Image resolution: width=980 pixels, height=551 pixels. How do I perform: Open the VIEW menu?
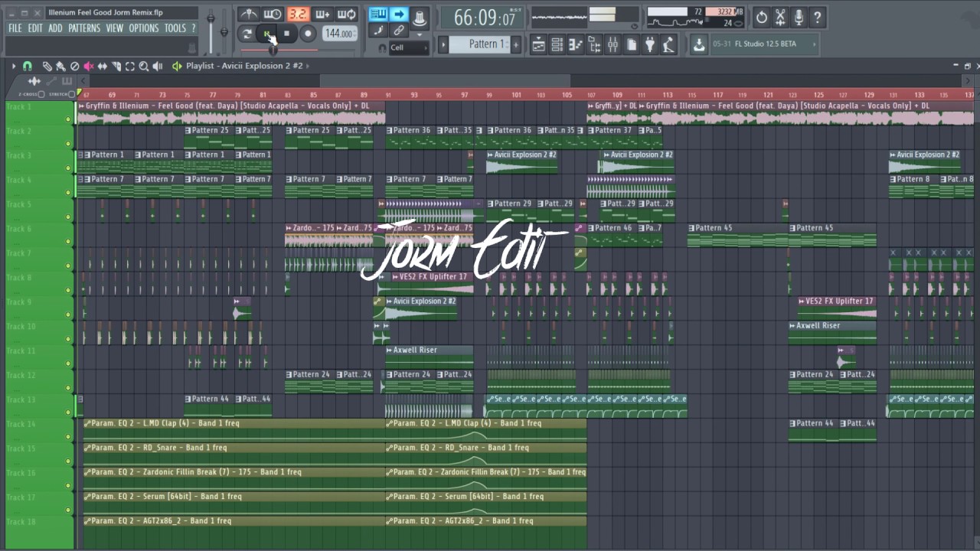coord(115,28)
